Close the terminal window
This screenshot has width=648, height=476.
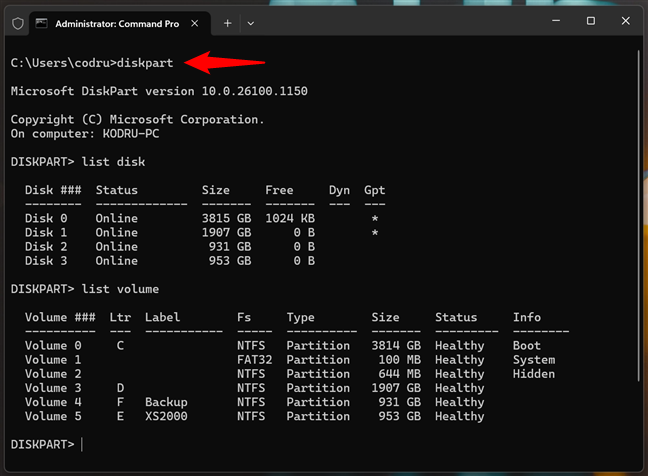coord(628,21)
